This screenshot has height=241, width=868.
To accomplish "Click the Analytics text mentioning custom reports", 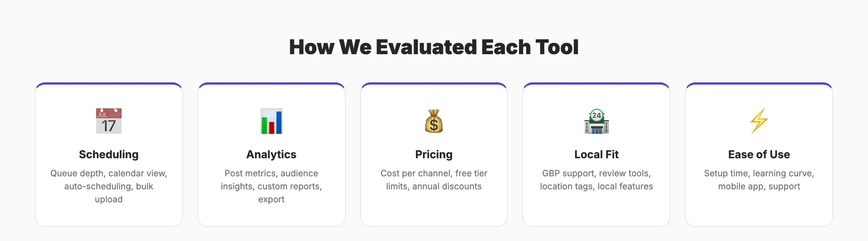I will tap(271, 186).
